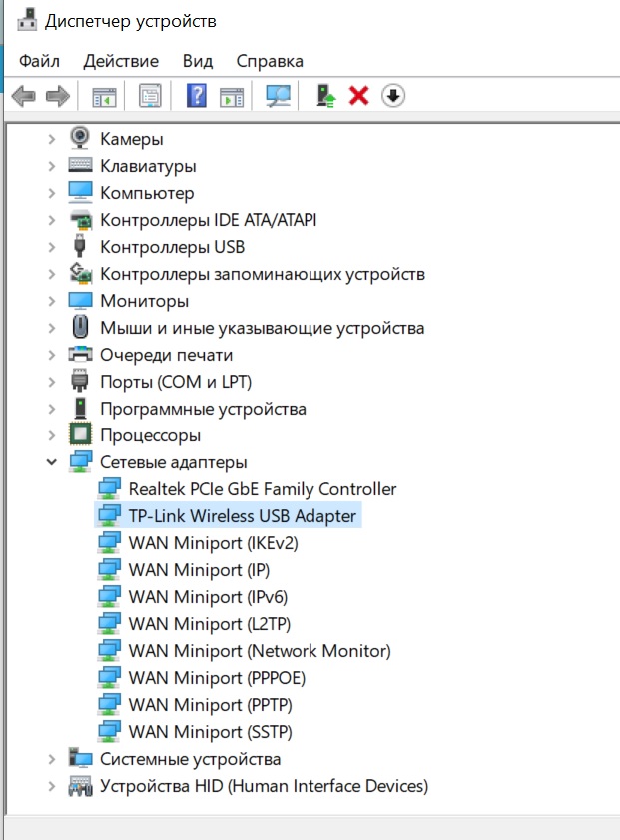This screenshot has height=840, width=620.
Task: Open the Действие menu
Action: [121, 61]
